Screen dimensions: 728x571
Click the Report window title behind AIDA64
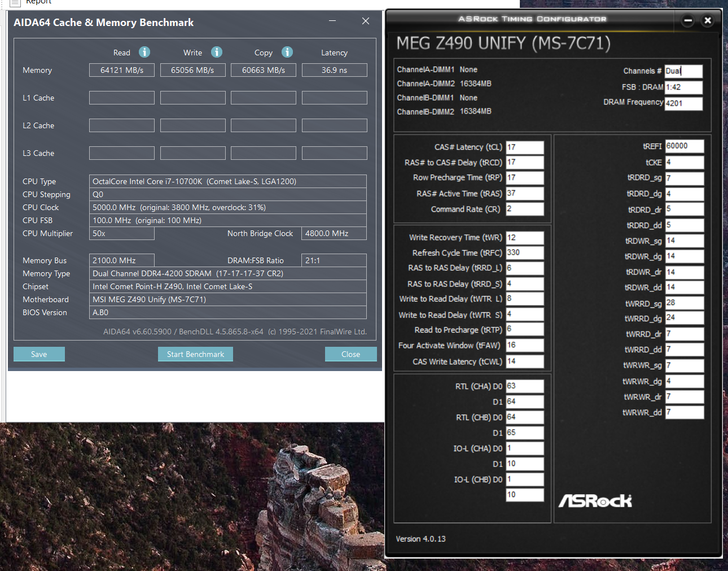[x=38, y=2]
